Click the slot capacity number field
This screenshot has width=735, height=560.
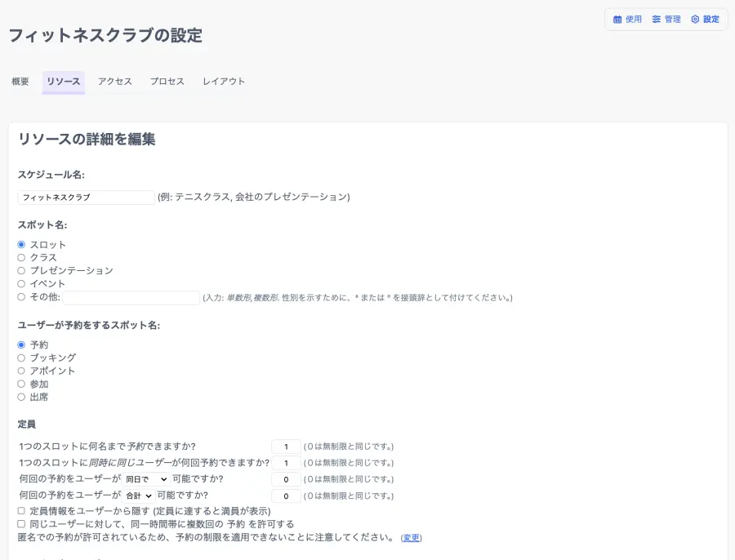pos(286,447)
